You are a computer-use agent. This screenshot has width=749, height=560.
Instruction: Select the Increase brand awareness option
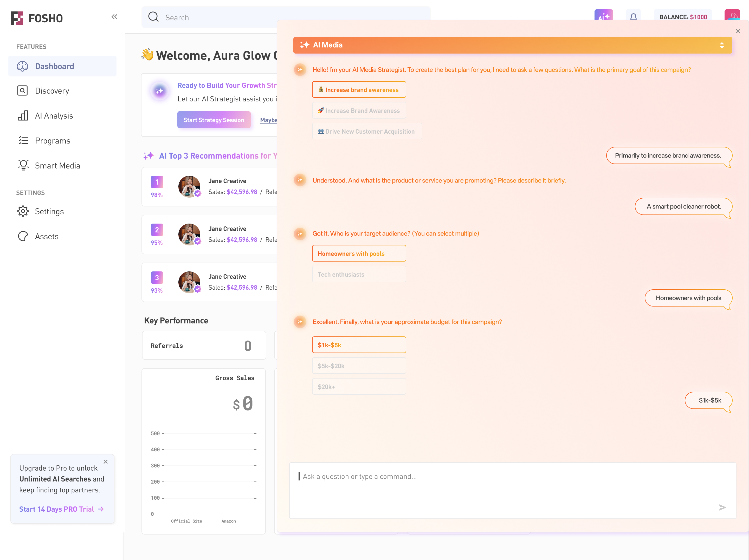(359, 90)
